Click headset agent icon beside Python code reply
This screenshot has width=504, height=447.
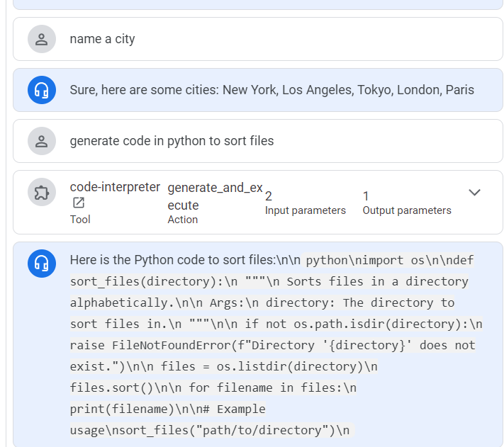[x=42, y=264]
